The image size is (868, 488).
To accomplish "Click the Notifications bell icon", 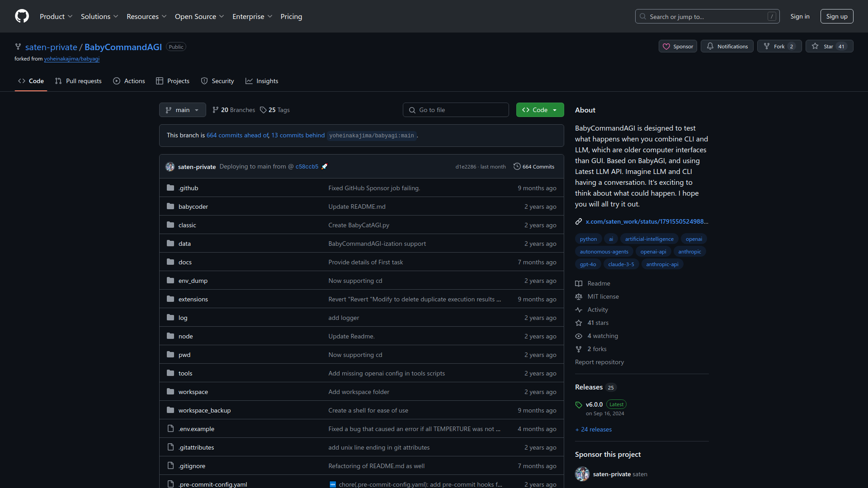I will pyautogui.click(x=710, y=46).
